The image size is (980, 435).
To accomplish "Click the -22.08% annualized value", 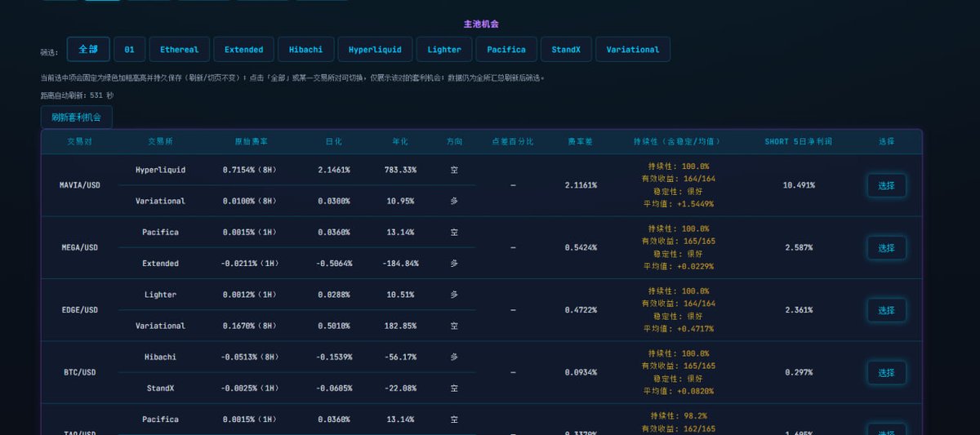I will click(400, 388).
